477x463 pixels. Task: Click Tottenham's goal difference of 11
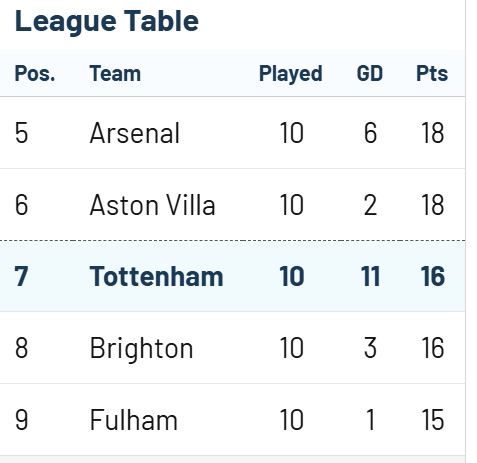pos(370,276)
